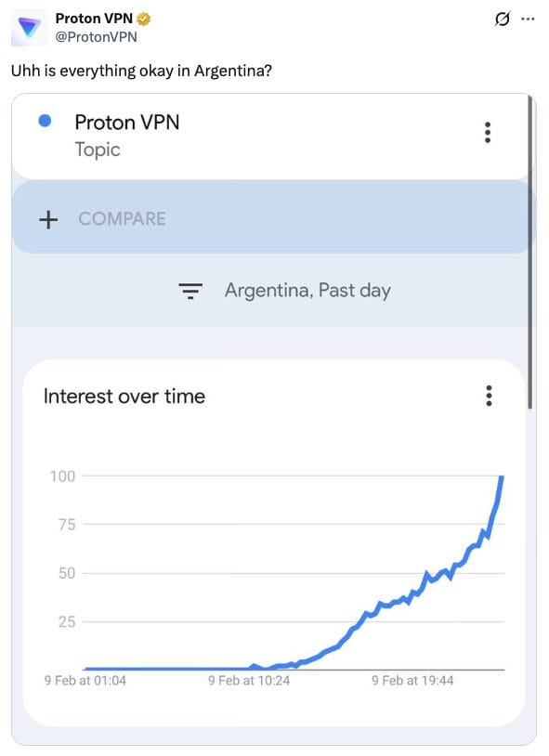Open the Proton VPN topic kebab menu

[x=487, y=132]
